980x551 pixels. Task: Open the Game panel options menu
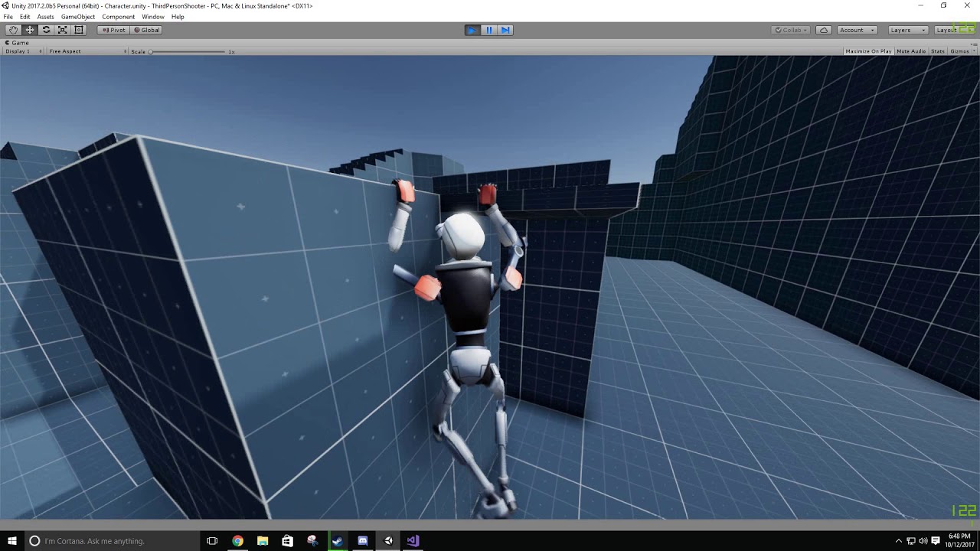pyautogui.click(x=973, y=43)
